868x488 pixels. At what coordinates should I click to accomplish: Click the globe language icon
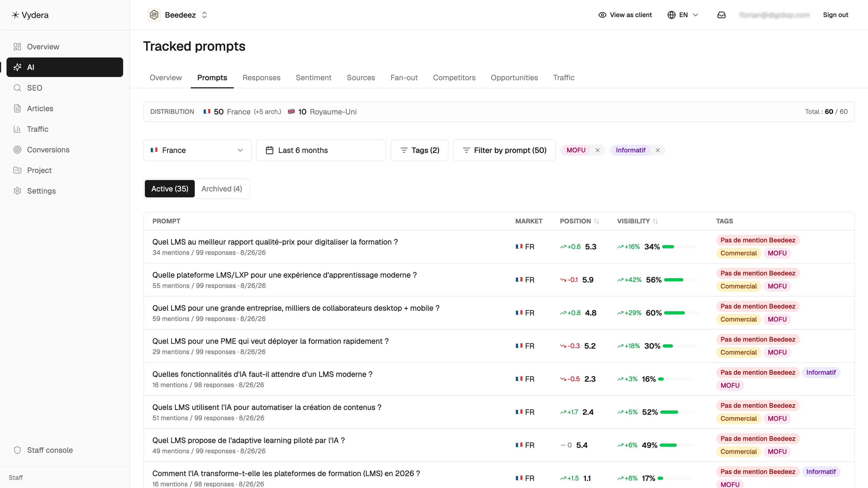pos(671,15)
